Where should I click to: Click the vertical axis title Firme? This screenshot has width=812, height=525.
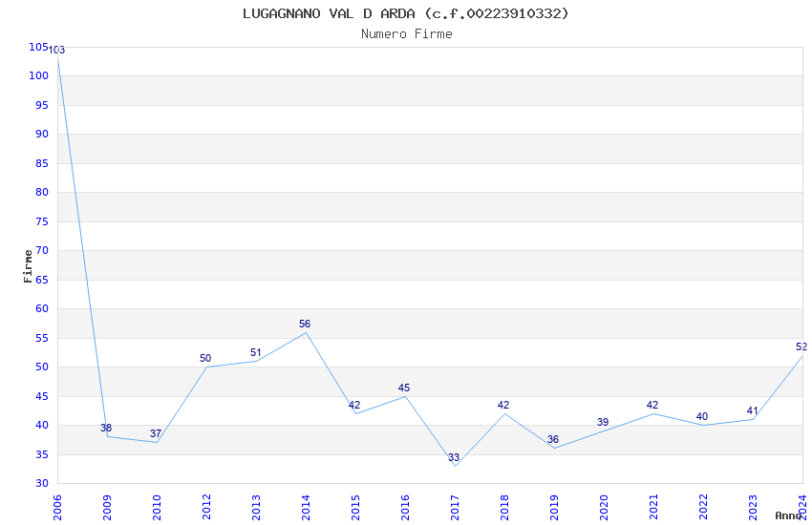28,266
